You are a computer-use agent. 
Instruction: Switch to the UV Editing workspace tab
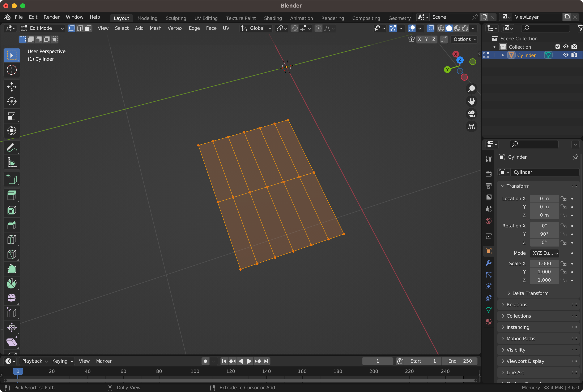point(206,18)
